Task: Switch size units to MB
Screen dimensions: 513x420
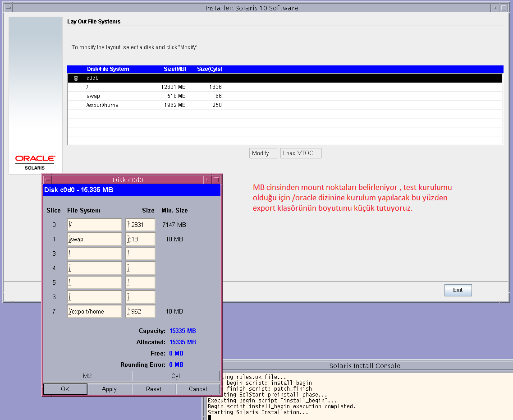Action: [87, 376]
